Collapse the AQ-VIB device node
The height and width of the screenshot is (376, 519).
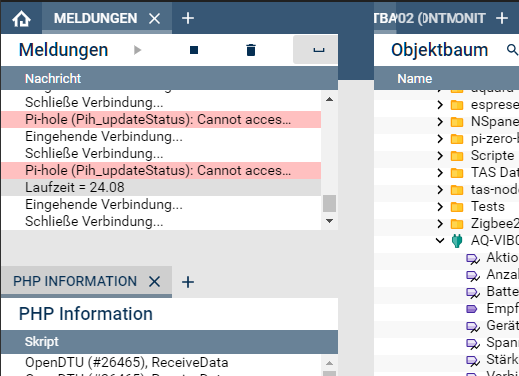tap(440, 240)
